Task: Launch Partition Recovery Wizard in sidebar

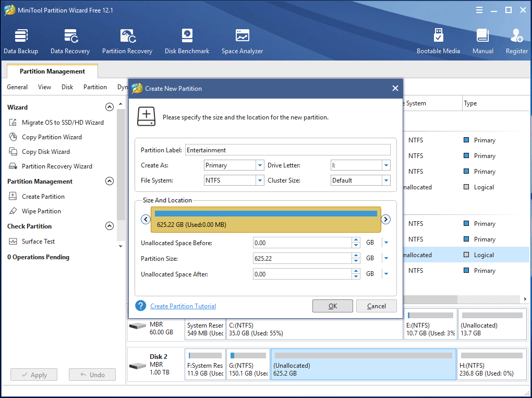Action: coord(51,166)
